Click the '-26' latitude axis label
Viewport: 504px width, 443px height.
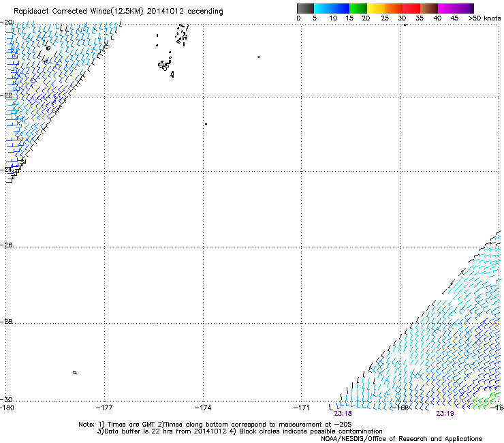coord(7,245)
